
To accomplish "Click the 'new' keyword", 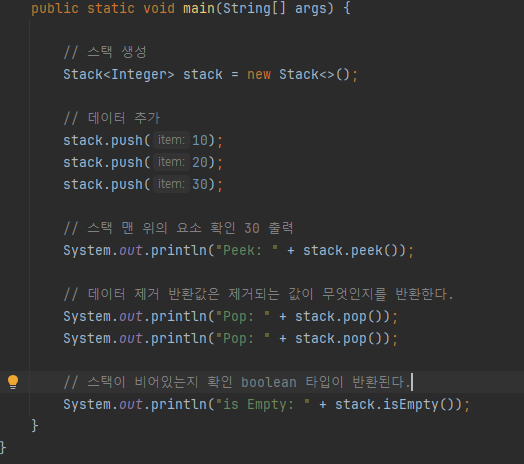I will tap(259, 75).
